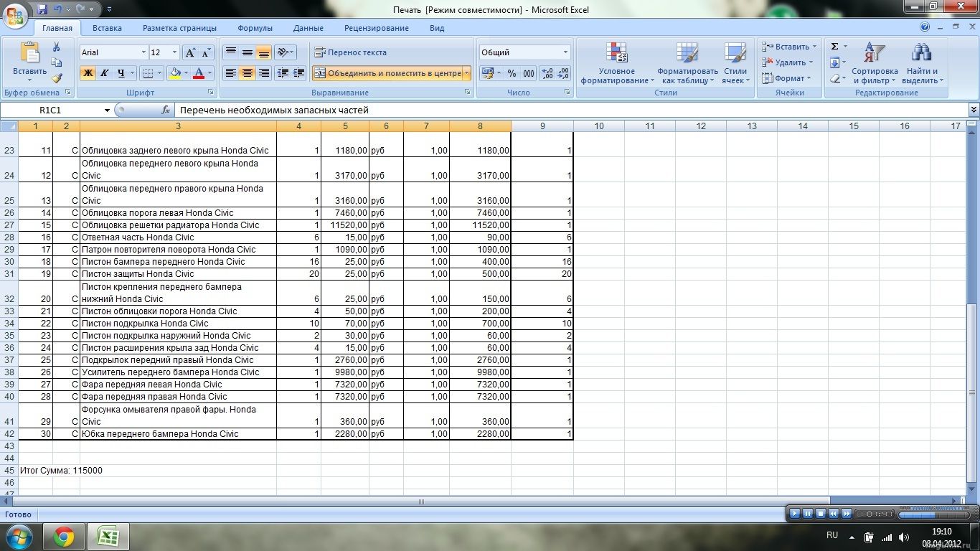Viewport: 980px width, 551px height.
Task: Toggle underline Ч formatting
Action: pyautogui.click(x=121, y=73)
